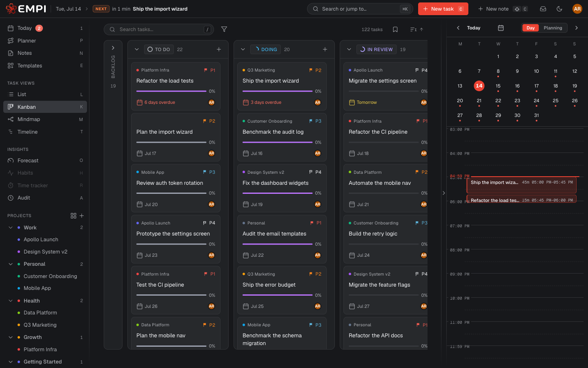Open Platform Infra project

40,350
